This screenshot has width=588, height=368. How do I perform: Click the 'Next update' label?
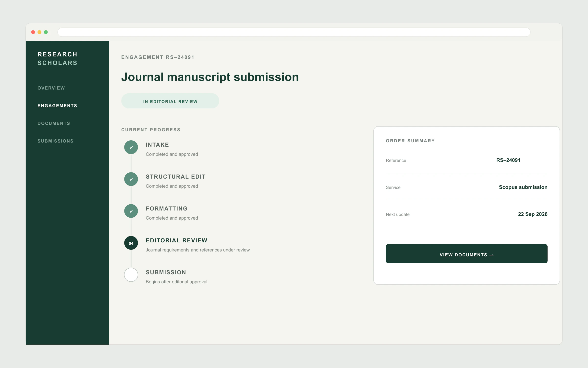pyautogui.click(x=398, y=214)
